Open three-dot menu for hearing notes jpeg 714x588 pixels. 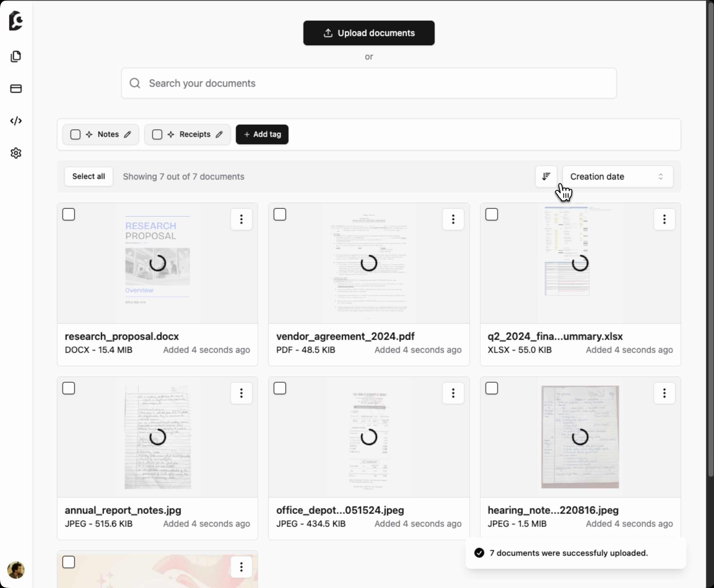(x=664, y=393)
